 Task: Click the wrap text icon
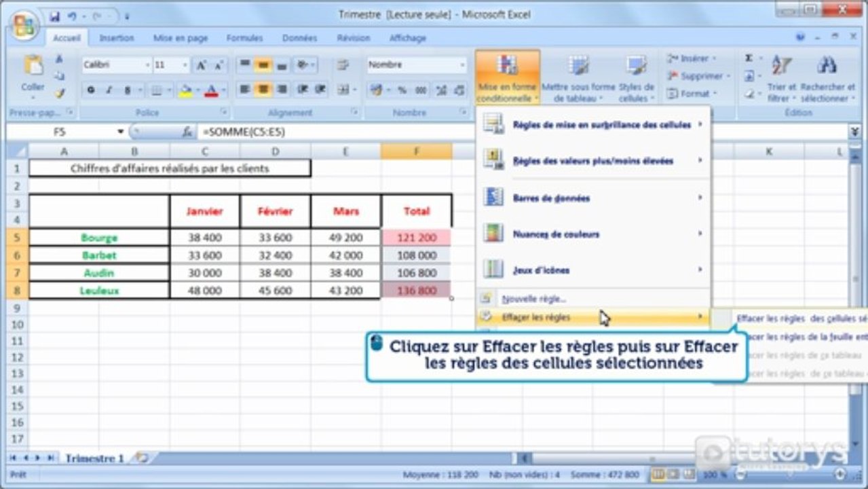[x=343, y=65]
